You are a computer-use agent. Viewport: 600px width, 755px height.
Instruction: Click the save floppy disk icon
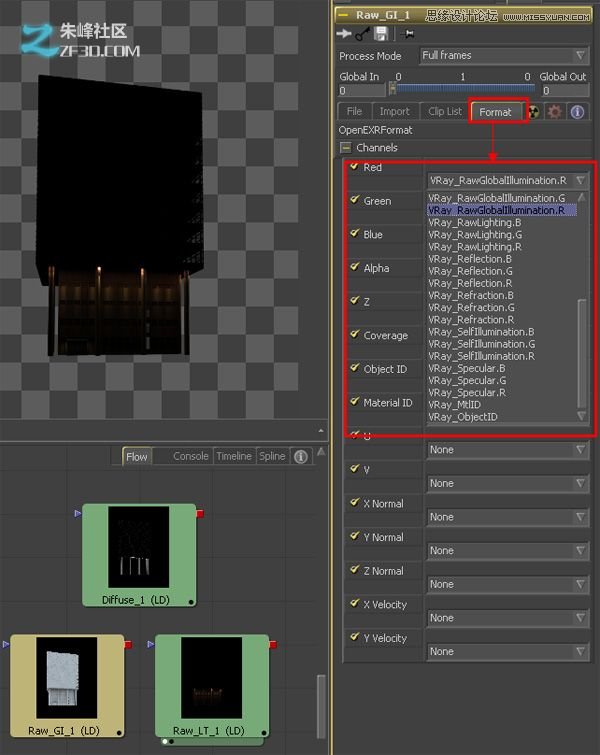(381, 34)
